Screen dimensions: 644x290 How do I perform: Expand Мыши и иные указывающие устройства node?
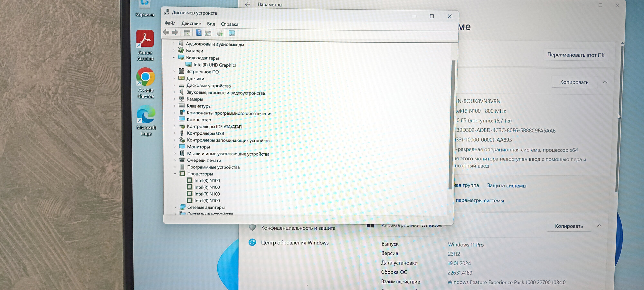pos(175,153)
